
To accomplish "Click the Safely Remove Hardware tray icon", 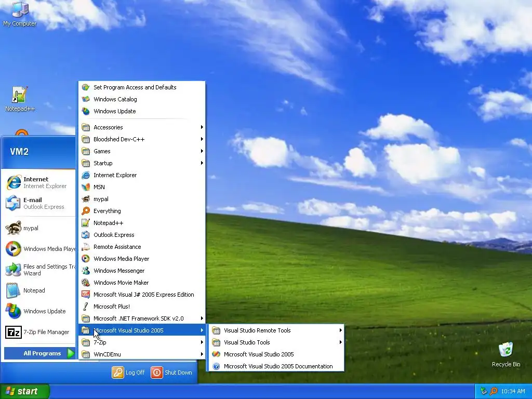I will point(484,391).
